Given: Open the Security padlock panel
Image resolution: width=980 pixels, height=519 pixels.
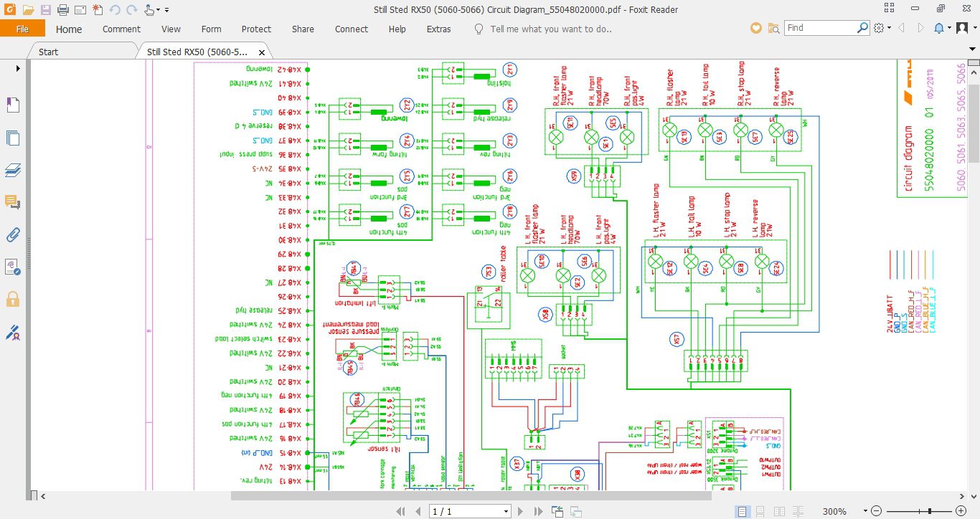Looking at the screenshot, I should click(13, 299).
